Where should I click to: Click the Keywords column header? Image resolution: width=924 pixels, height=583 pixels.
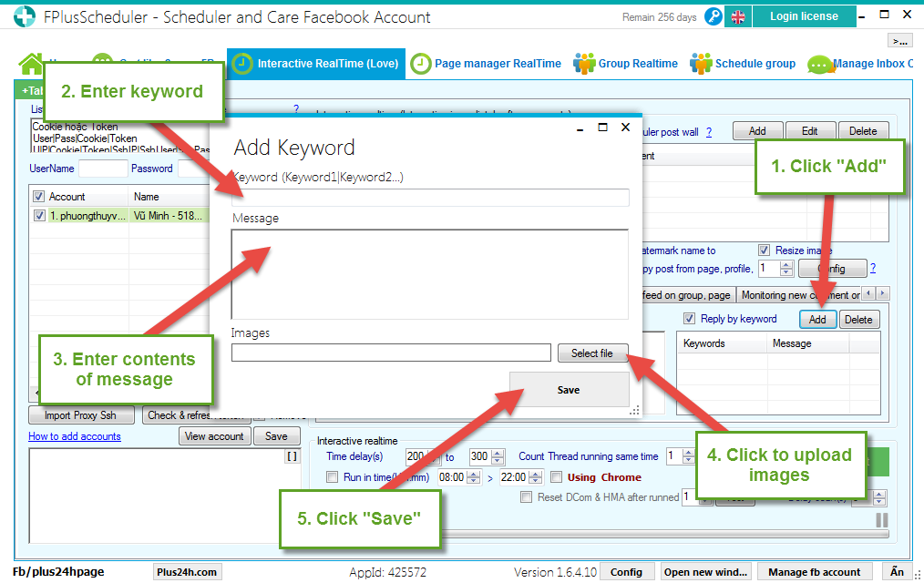722,343
